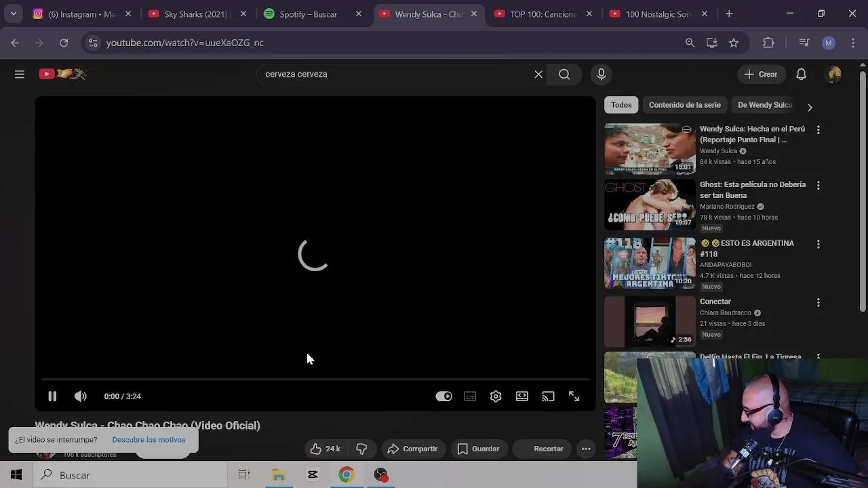Run search with magnifier button
The height and width of the screenshot is (488, 868).
click(564, 74)
